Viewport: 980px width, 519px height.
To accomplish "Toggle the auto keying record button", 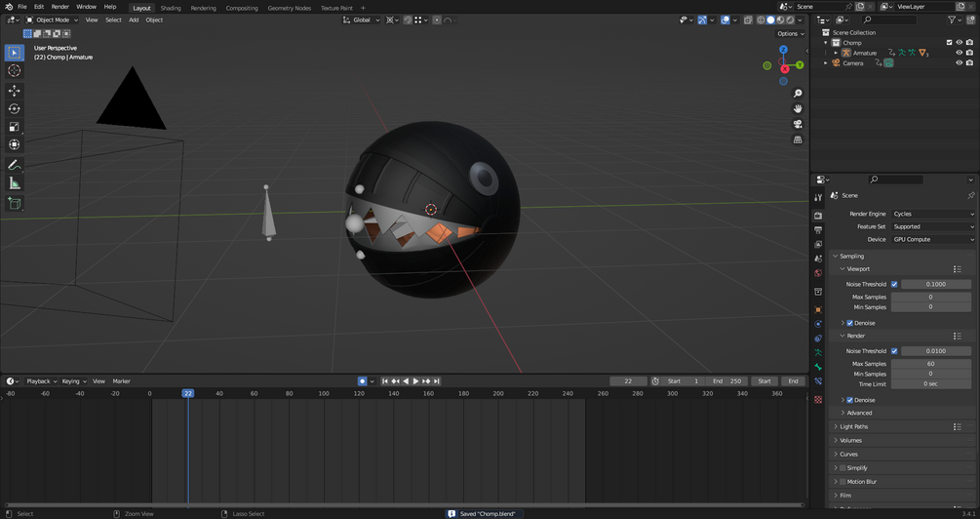I will [x=362, y=380].
